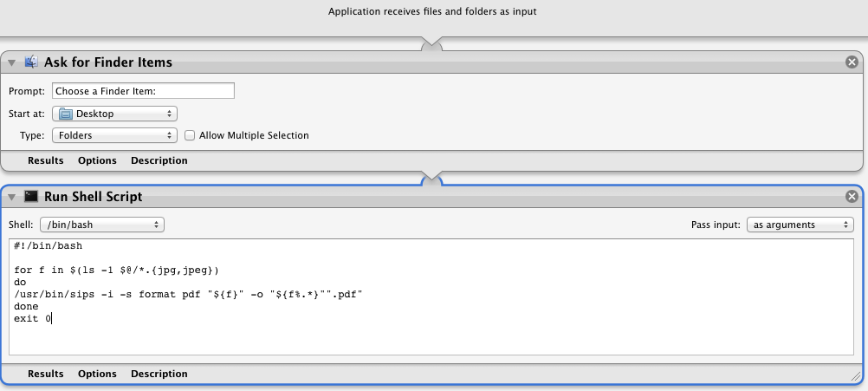Collapse the Ask for Finder Items action
Screen dimensions: 868x391
[12, 62]
